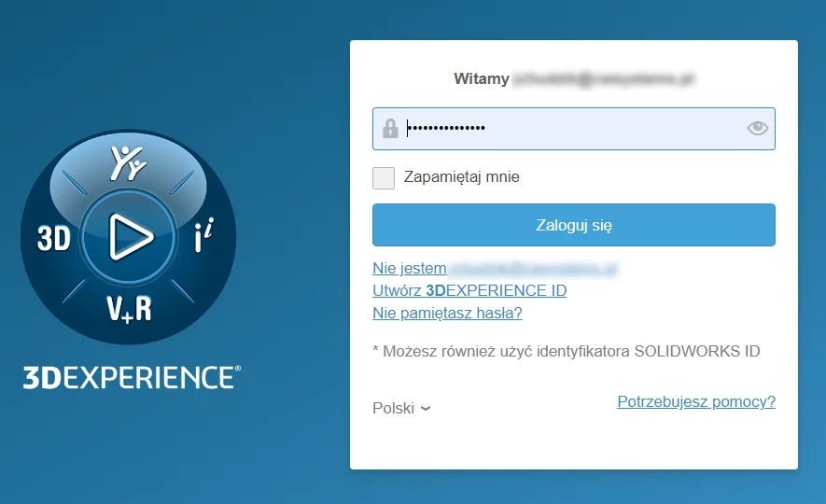Click the padlock icon in password field
This screenshot has width=826, height=504.
[390, 129]
